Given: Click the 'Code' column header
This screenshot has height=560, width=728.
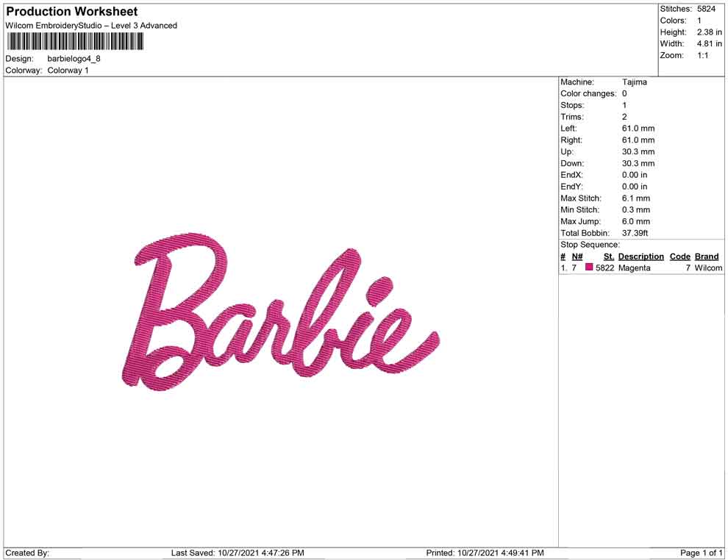Looking at the screenshot, I should click(680, 256).
